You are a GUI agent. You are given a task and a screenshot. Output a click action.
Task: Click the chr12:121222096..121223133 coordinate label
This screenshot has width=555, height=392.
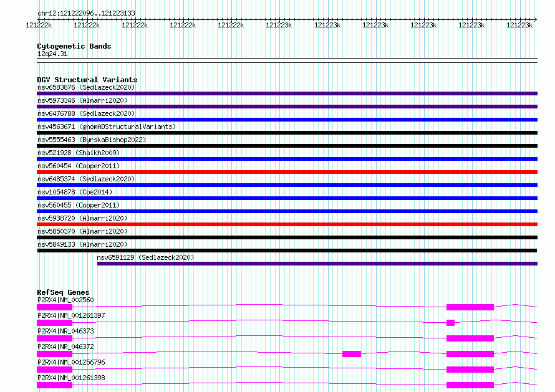tap(86, 13)
